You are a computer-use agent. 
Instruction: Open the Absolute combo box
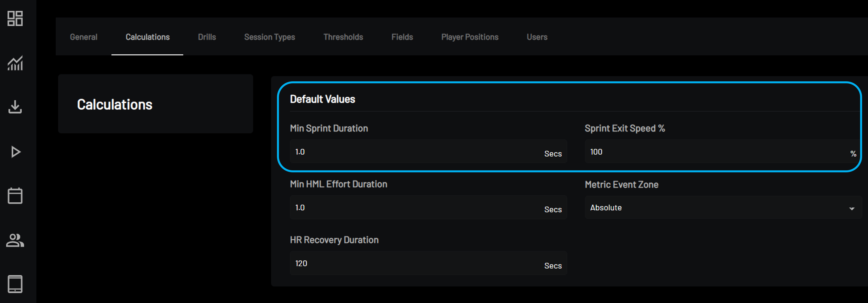[x=723, y=208]
